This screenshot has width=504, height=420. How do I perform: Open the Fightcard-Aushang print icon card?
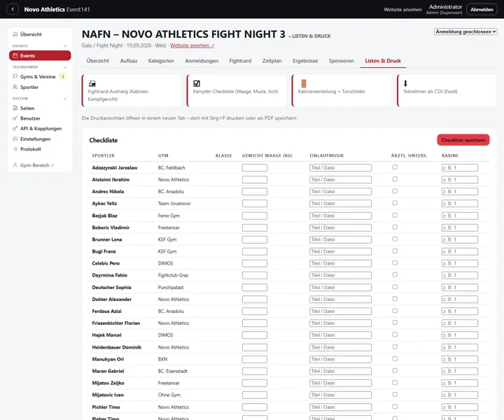tap(92, 83)
